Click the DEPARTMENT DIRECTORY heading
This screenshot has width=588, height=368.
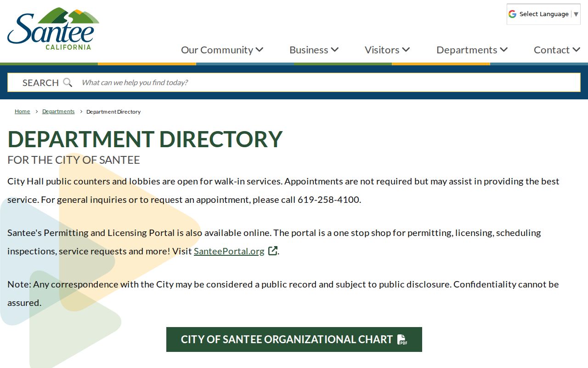[x=145, y=139]
